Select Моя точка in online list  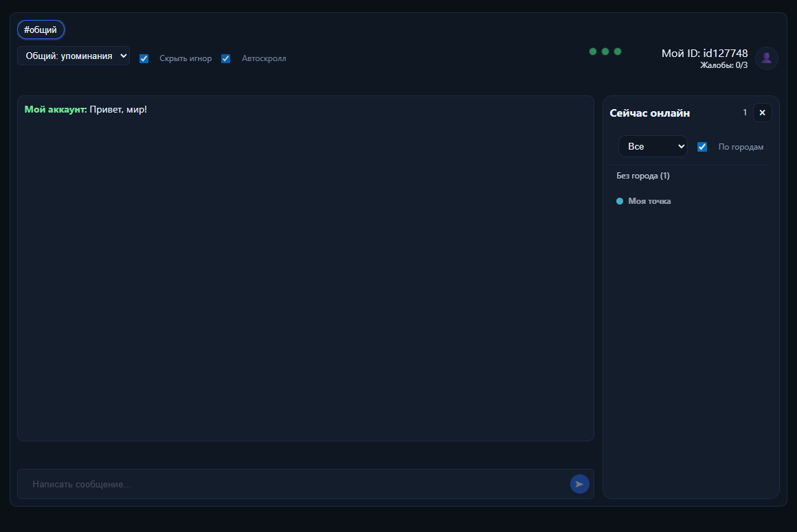649,201
